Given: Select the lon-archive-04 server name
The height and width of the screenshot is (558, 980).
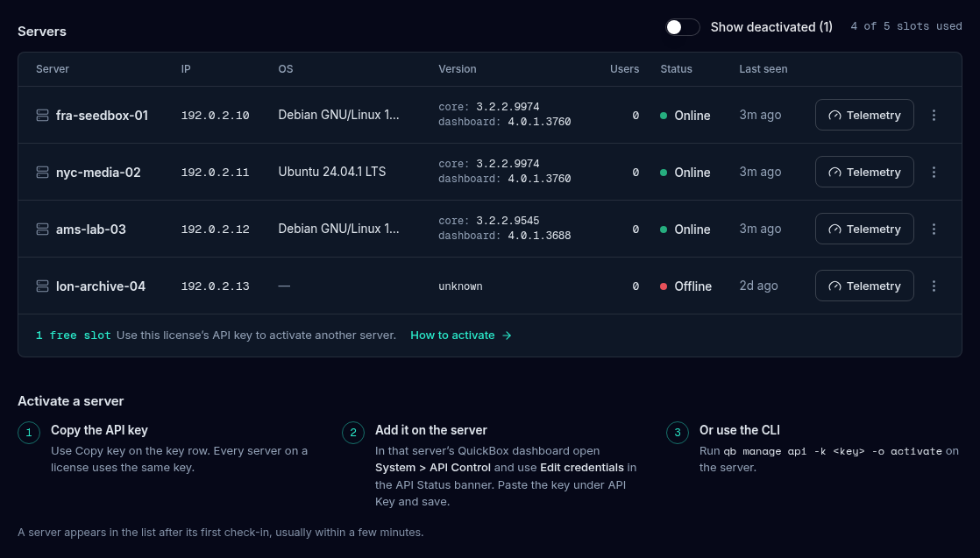Looking at the screenshot, I should pos(101,286).
